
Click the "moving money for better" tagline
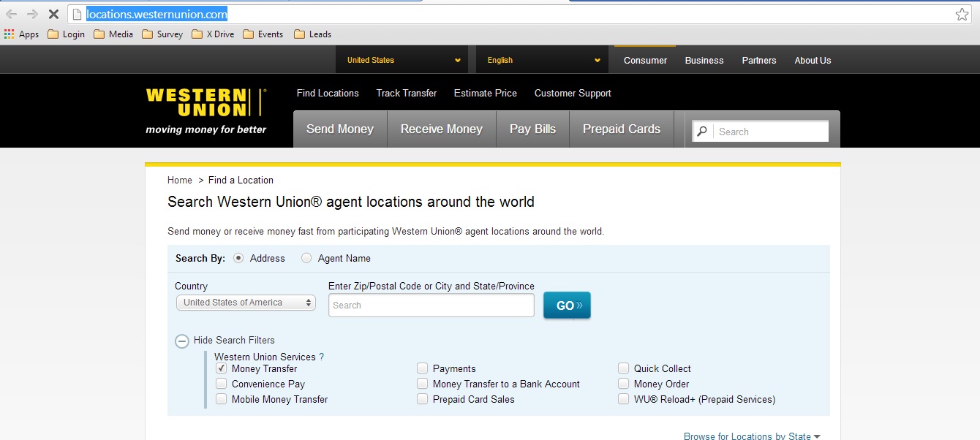(206, 130)
